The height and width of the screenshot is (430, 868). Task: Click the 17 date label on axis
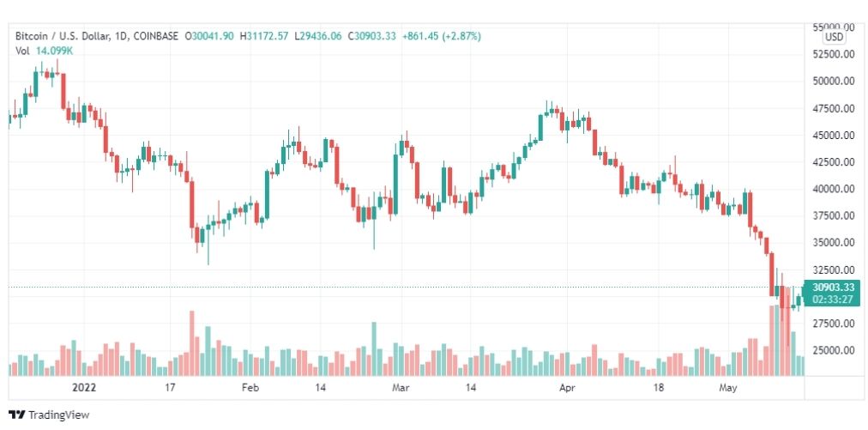pos(170,387)
